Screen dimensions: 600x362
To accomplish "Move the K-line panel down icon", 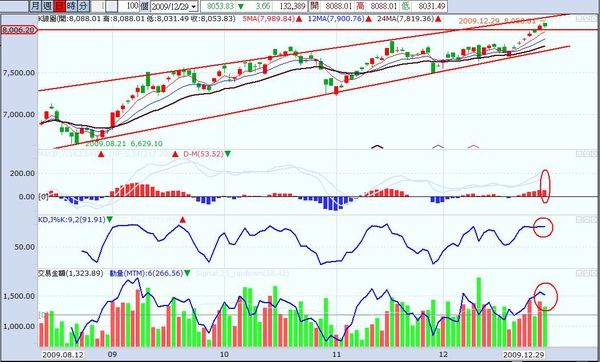I will (579, 19).
